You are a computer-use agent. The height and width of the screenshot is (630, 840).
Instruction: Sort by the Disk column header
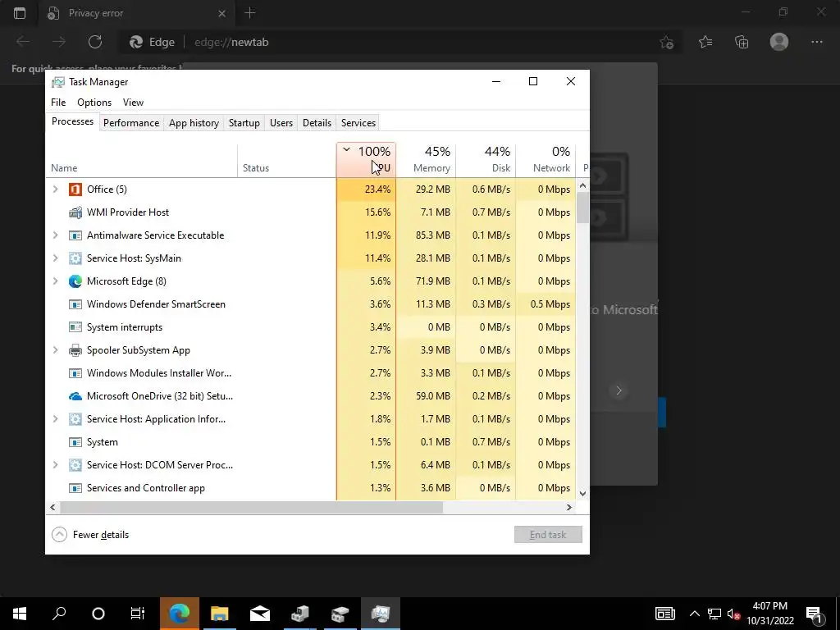pos(486,160)
